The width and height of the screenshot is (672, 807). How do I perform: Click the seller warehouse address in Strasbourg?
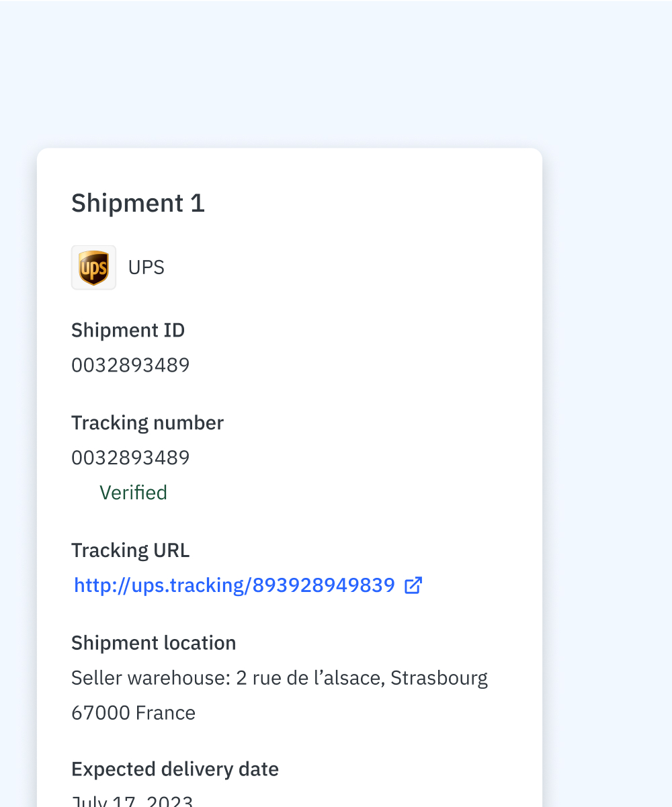279,677
